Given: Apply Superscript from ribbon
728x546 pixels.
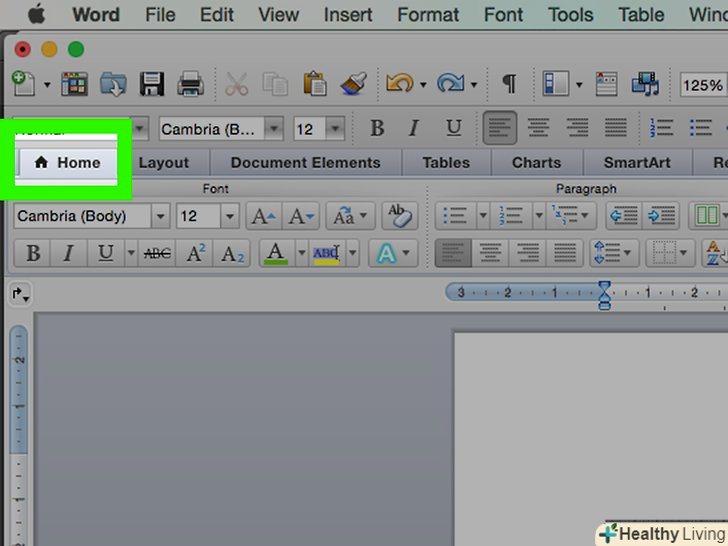Looking at the screenshot, I should (195, 253).
